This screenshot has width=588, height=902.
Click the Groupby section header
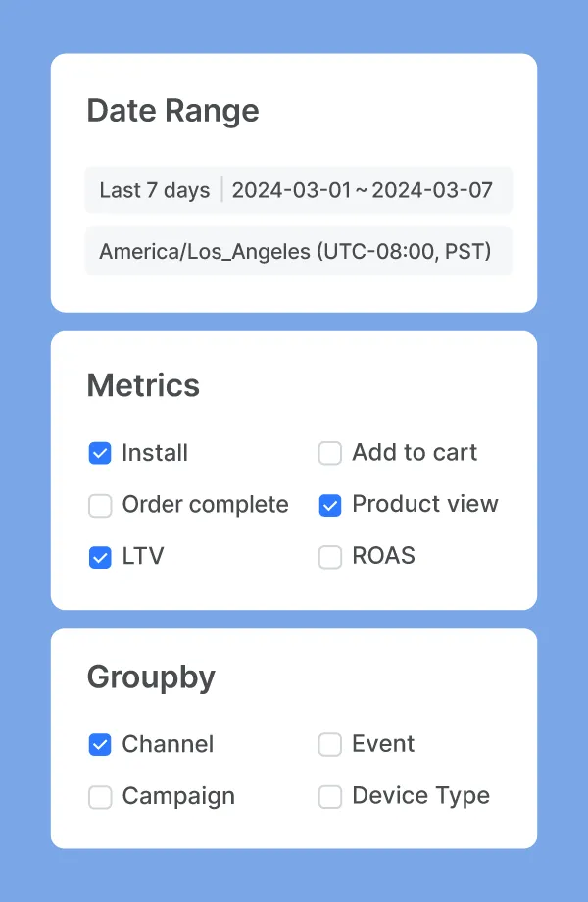pyautogui.click(x=151, y=676)
